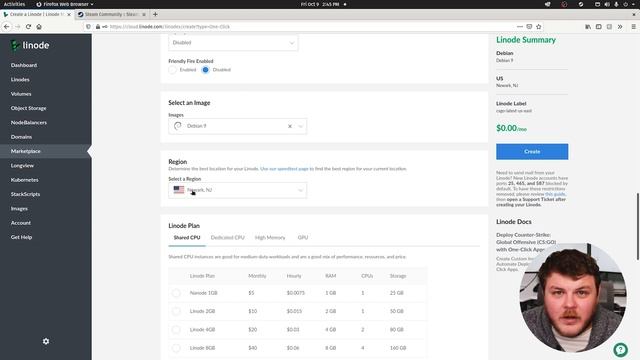This screenshot has width=640, height=360.
Task: Open Linodes in sidebar
Action: (20, 80)
